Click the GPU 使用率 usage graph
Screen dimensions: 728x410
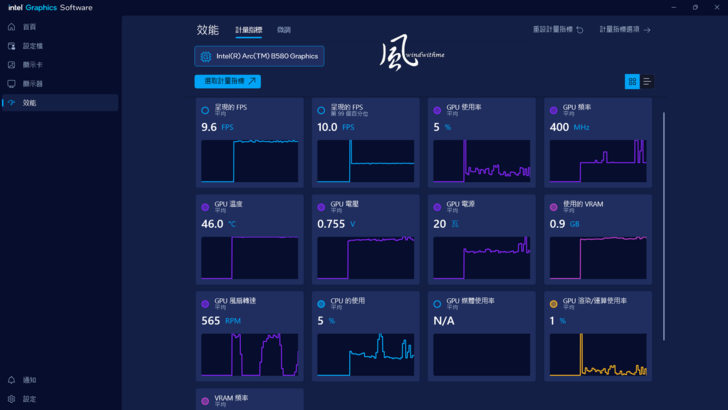[x=482, y=161]
